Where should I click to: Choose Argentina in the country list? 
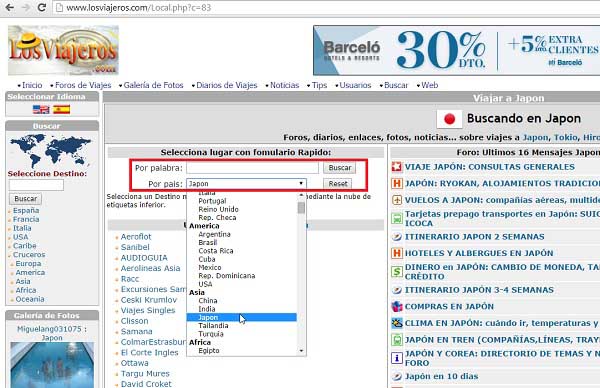coord(214,234)
